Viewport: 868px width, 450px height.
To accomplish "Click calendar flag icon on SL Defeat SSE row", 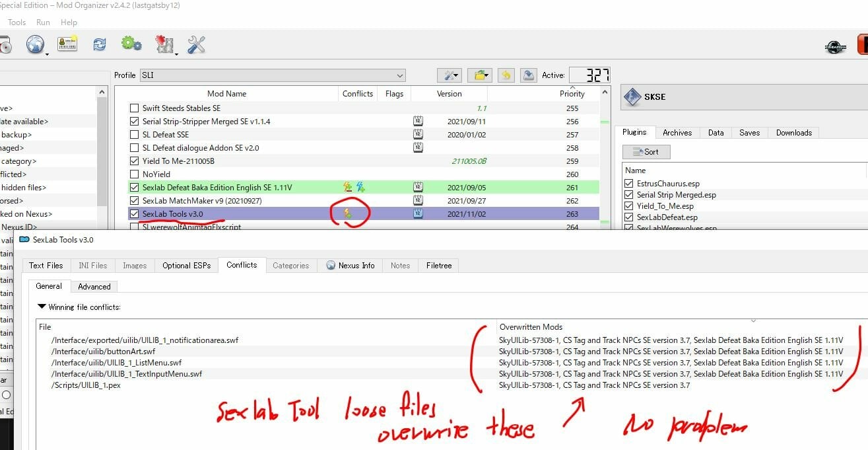I will [418, 134].
